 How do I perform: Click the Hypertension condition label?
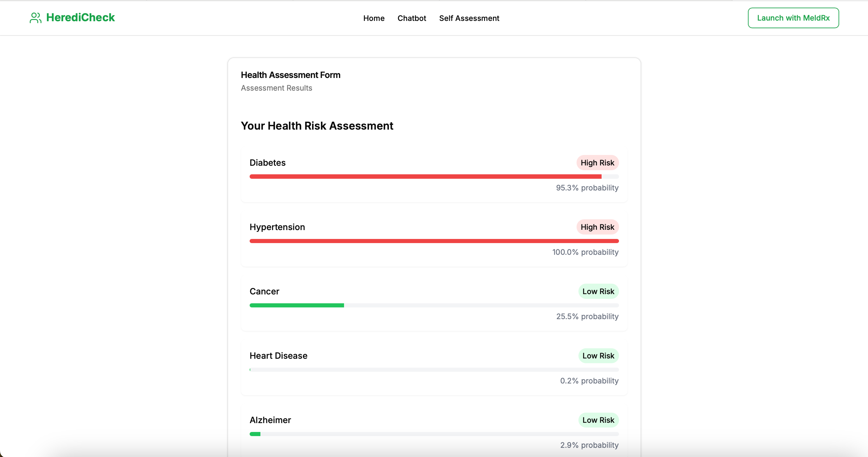coord(277,227)
